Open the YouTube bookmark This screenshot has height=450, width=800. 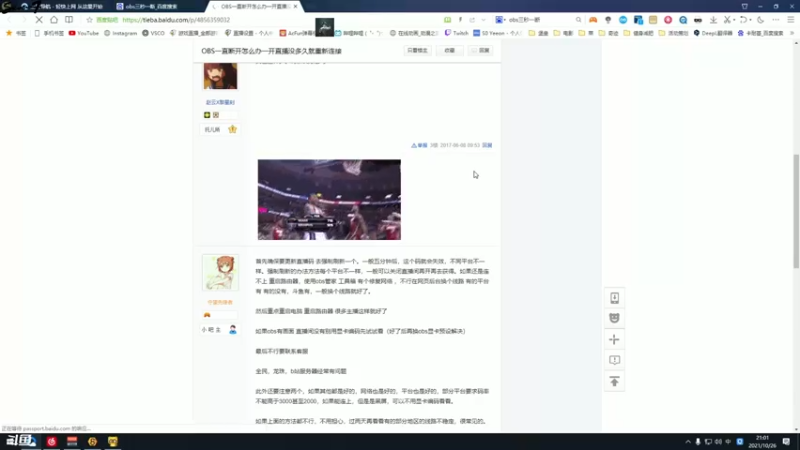click(84, 33)
